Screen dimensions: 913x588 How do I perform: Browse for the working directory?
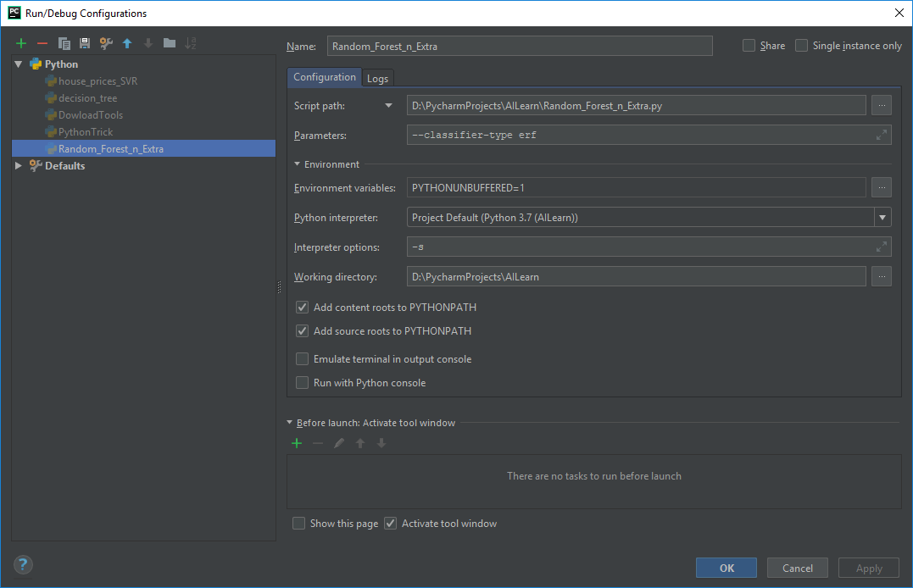(x=882, y=276)
